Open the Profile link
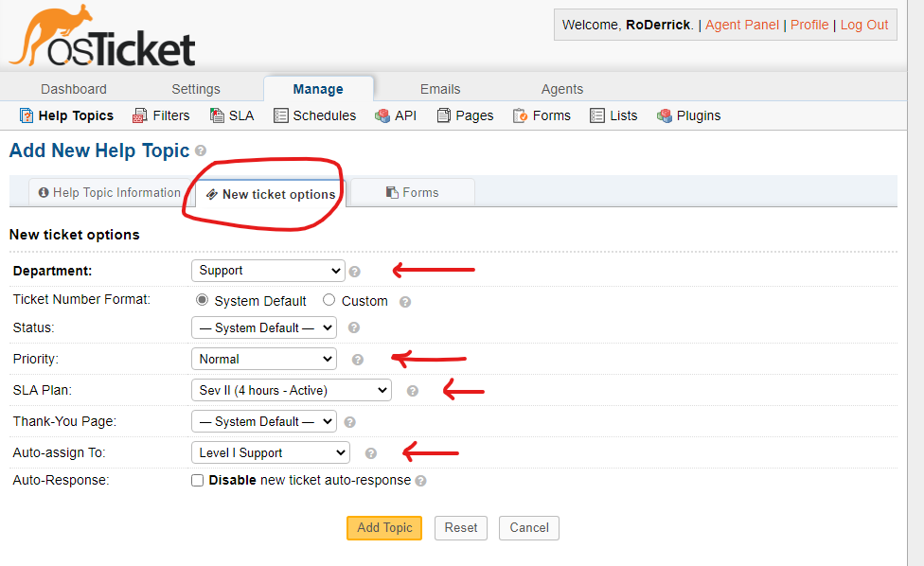The height and width of the screenshot is (566, 924). click(x=809, y=25)
